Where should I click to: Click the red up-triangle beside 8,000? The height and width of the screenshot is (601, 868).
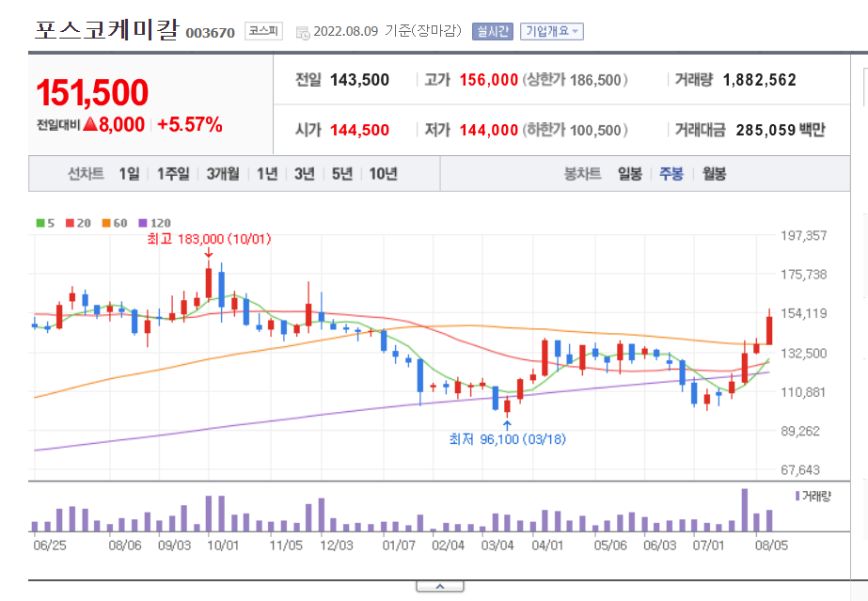click(x=90, y=124)
